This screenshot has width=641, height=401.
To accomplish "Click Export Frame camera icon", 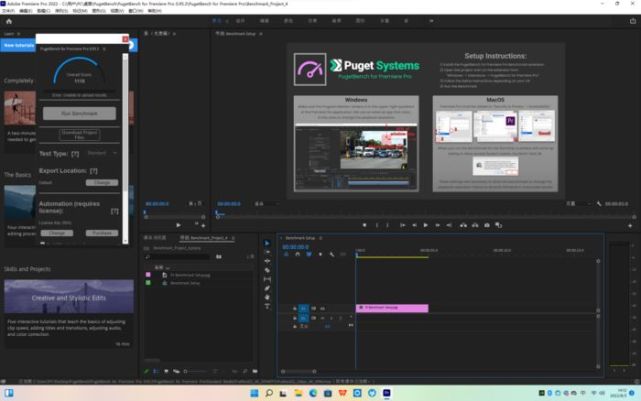I will pyautogui.click(x=487, y=225).
